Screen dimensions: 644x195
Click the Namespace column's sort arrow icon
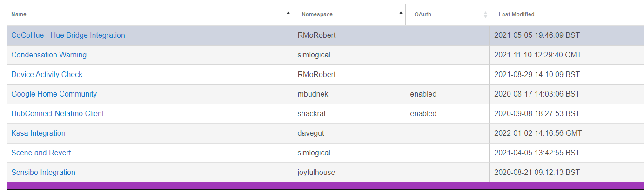[401, 13]
